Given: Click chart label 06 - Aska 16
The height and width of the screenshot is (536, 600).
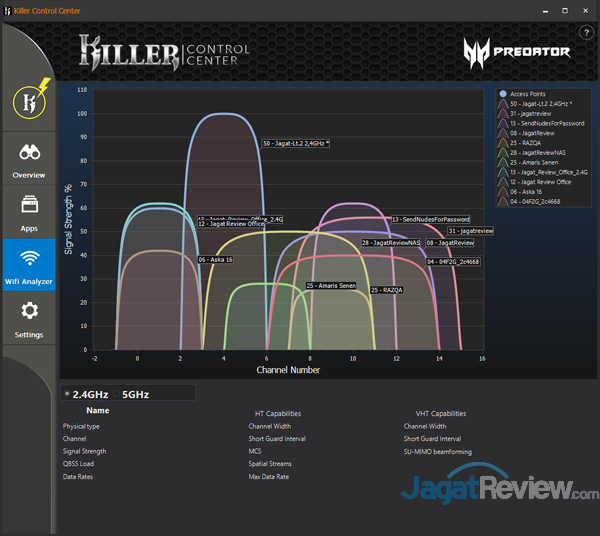Looking at the screenshot, I should pos(215,260).
